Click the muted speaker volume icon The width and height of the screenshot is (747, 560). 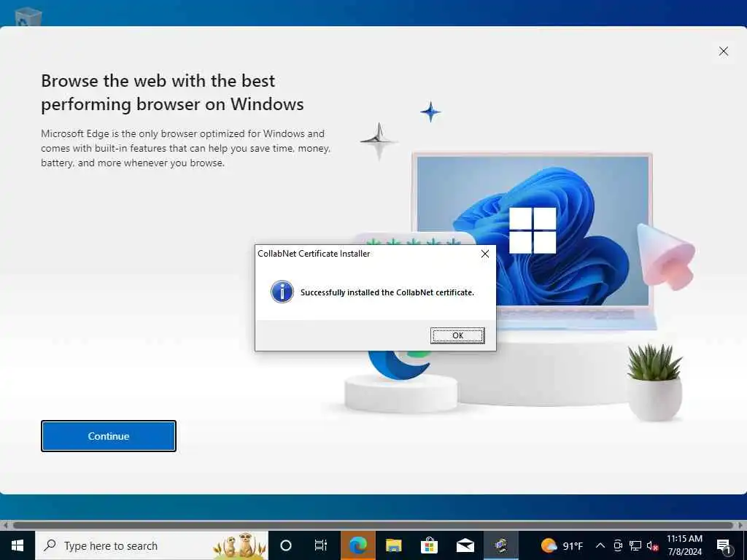coord(653,545)
